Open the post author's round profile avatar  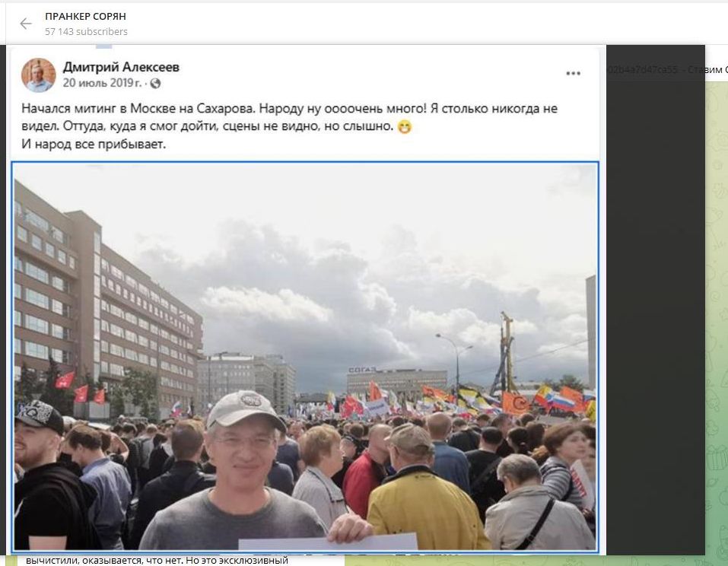click(38, 75)
